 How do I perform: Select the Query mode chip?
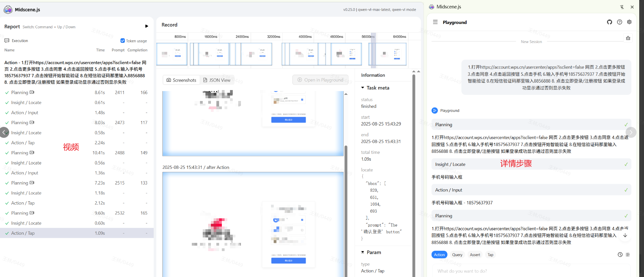point(457,255)
